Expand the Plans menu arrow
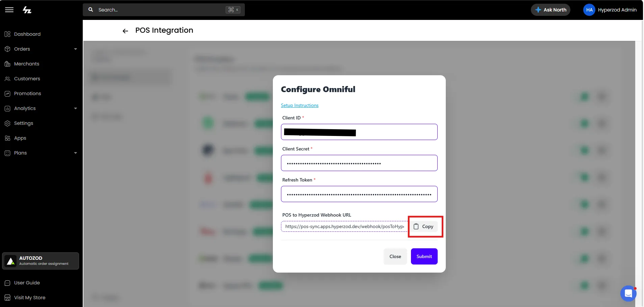This screenshot has height=307, width=644. coord(75,153)
